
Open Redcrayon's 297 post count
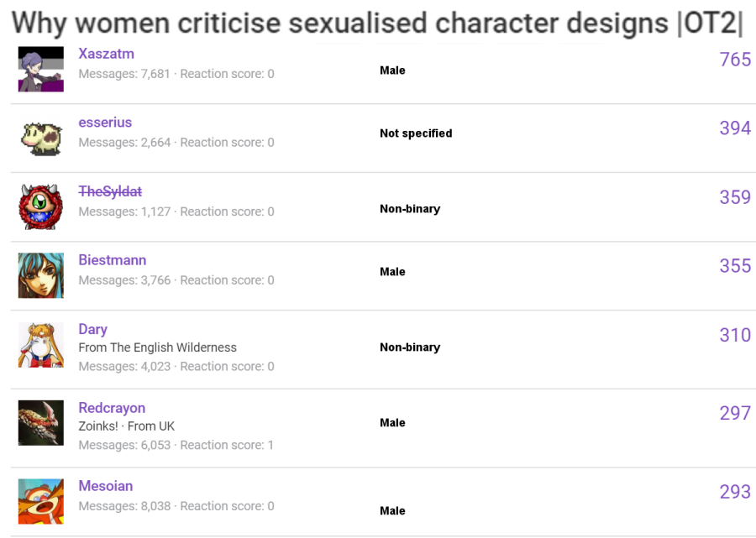(735, 413)
